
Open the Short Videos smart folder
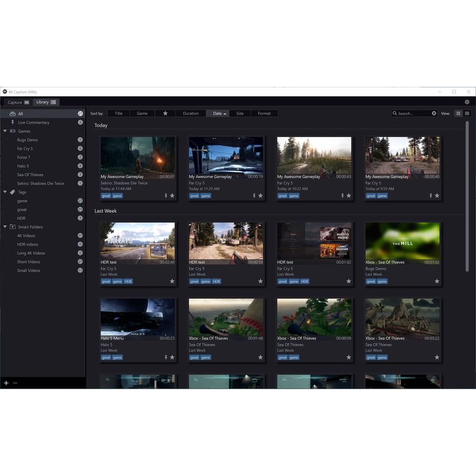click(x=43, y=262)
